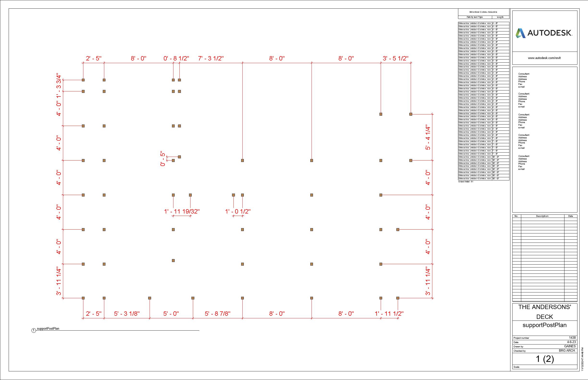Click the "THE ANDERSONS' DECK" project title
The image size is (588, 380).
click(545, 312)
